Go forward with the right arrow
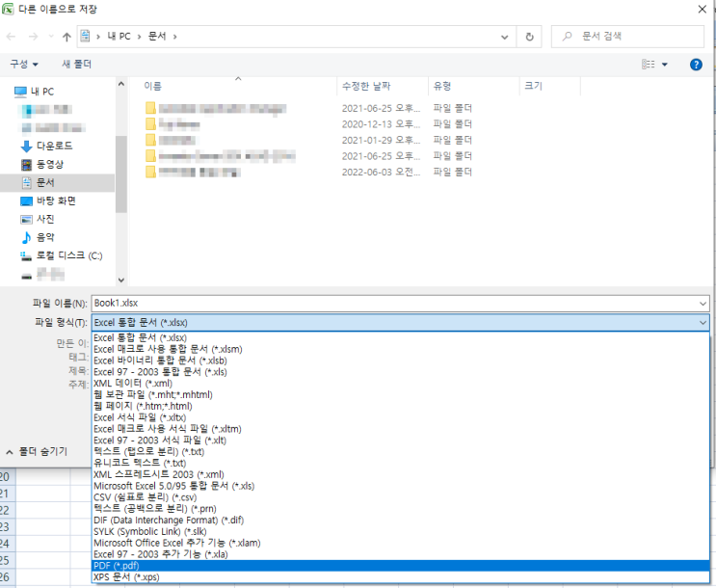716x588 pixels. click(x=33, y=37)
